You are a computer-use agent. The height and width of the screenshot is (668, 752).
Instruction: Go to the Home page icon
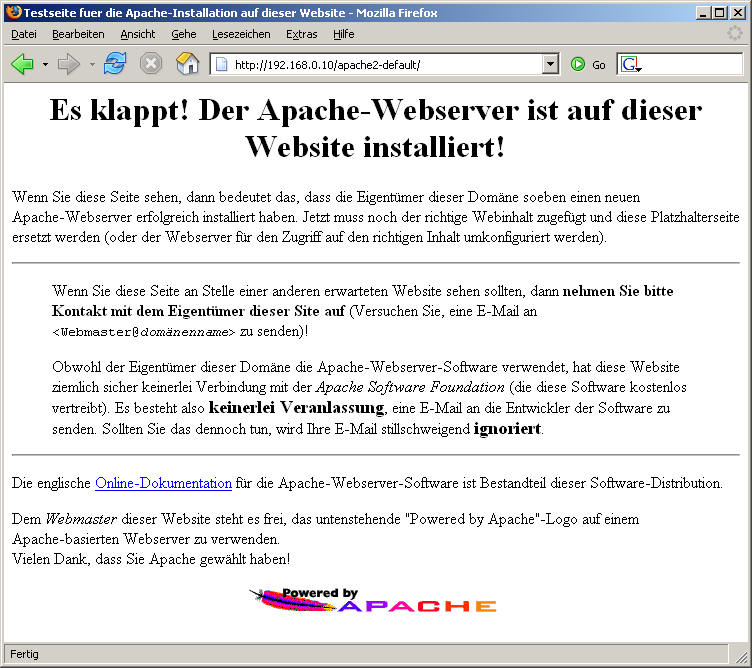click(x=187, y=64)
